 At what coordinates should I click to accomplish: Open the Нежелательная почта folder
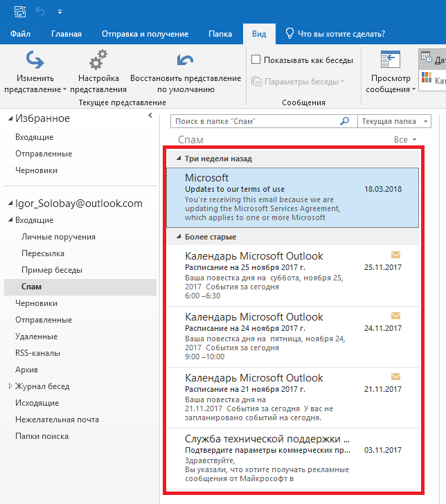point(57,420)
